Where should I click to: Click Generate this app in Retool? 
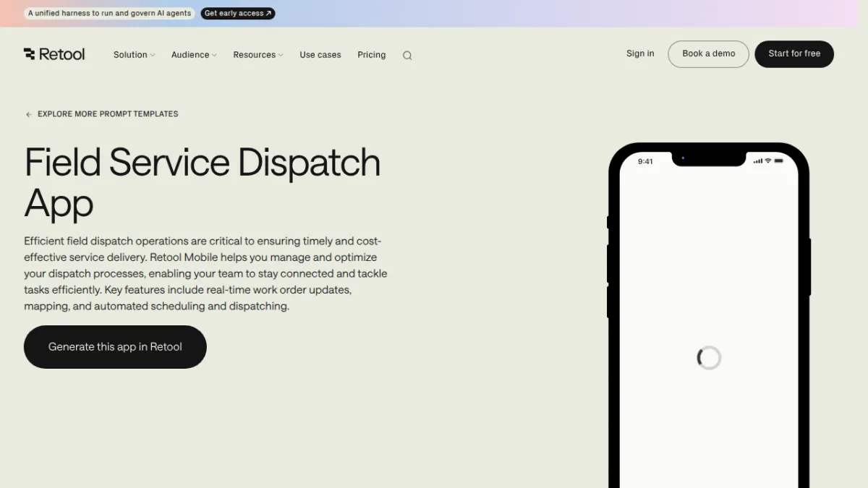tap(115, 347)
